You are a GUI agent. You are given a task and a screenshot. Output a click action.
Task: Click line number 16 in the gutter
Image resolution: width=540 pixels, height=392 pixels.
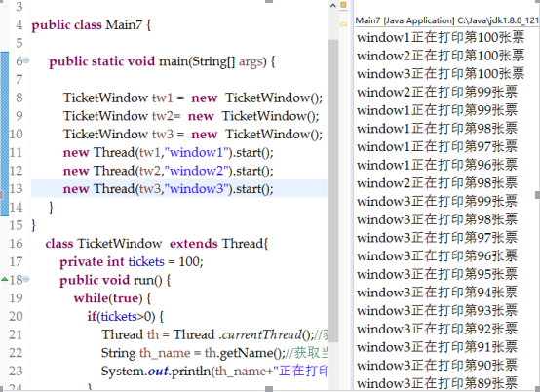pyautogui.click(x=16, y=244)
